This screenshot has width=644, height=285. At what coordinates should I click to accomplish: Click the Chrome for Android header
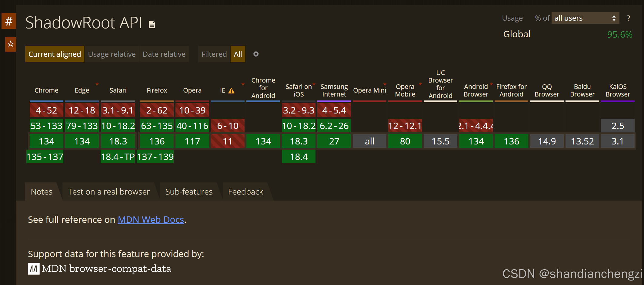(x=263, y=88)
